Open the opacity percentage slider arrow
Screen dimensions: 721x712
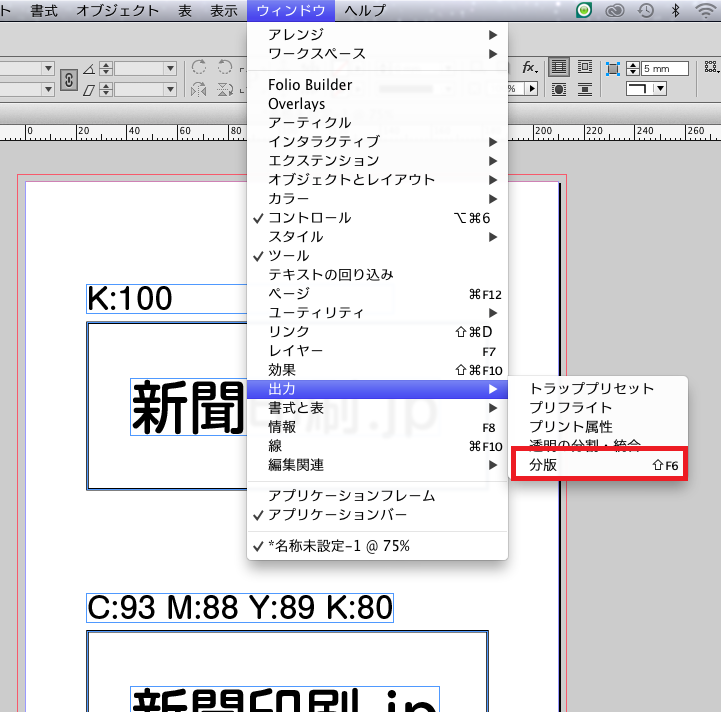pyautogui.click(x=532, y=88)
